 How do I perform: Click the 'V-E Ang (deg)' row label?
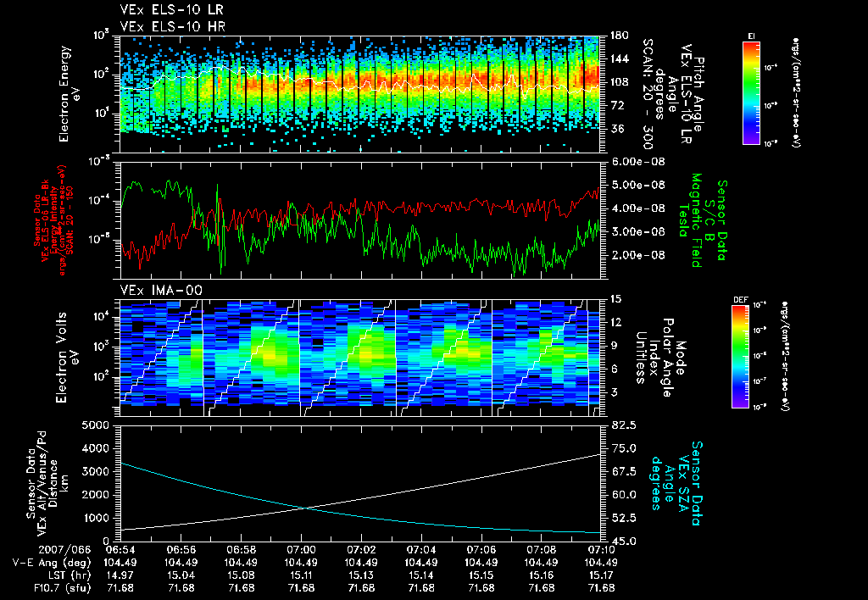point(52,563)
